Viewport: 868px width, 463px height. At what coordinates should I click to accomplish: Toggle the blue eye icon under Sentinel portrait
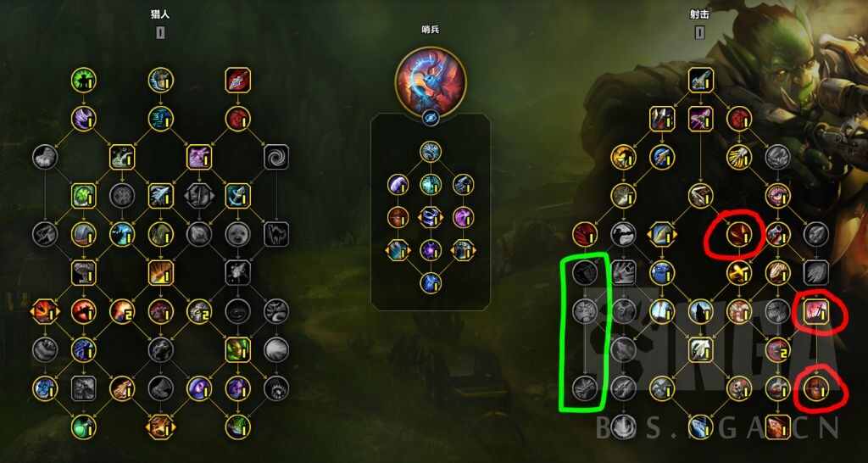click(431, 117)
